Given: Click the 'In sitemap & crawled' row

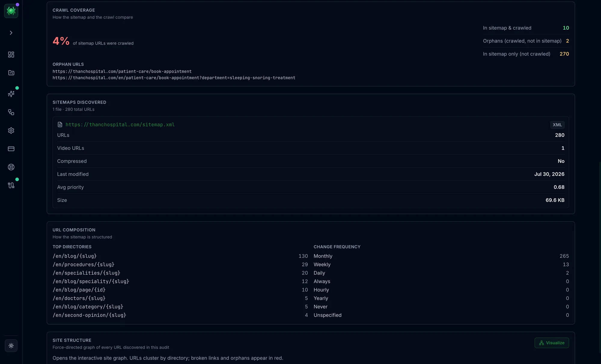Looking at the screenshot, I should (x=526, y=28).
